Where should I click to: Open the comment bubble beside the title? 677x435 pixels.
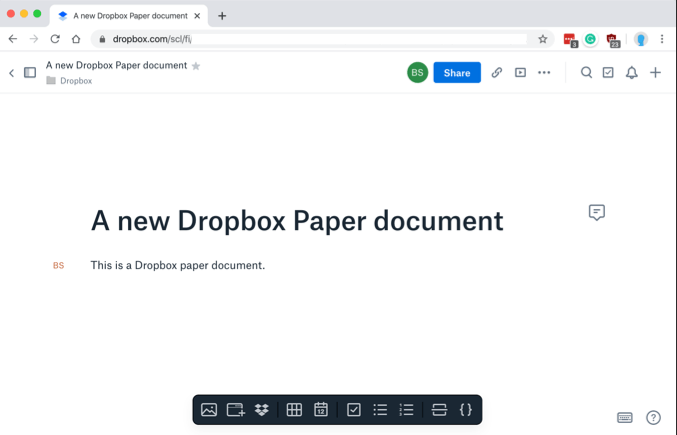[x=597, y=212]
